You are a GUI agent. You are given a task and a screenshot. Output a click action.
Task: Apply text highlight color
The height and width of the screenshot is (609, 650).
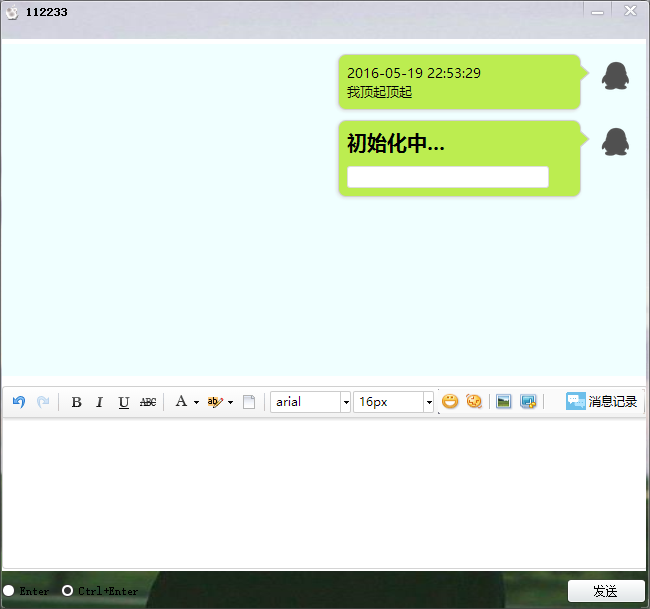[215, 402]
